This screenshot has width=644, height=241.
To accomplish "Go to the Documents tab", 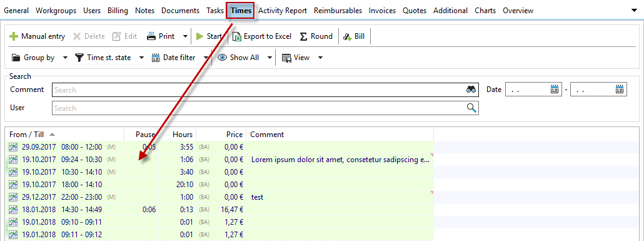I will point(180,11).
